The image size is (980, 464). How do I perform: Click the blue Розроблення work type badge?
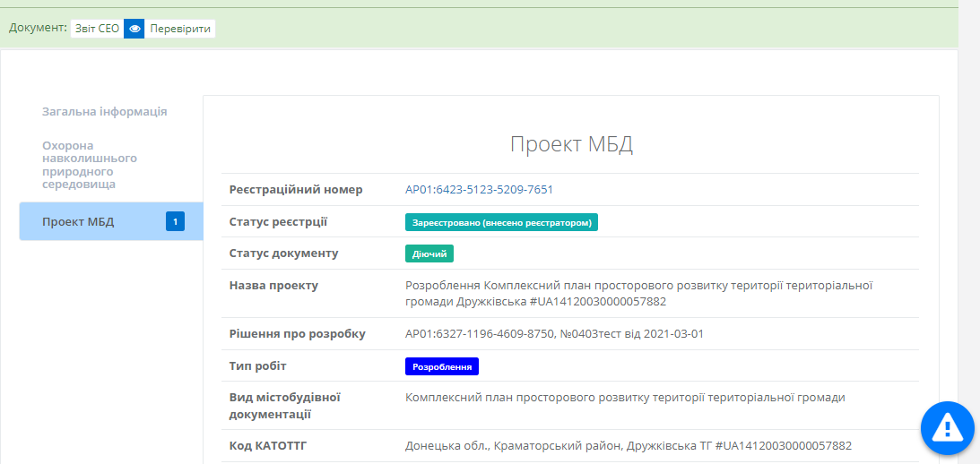[x=442, y=366]
